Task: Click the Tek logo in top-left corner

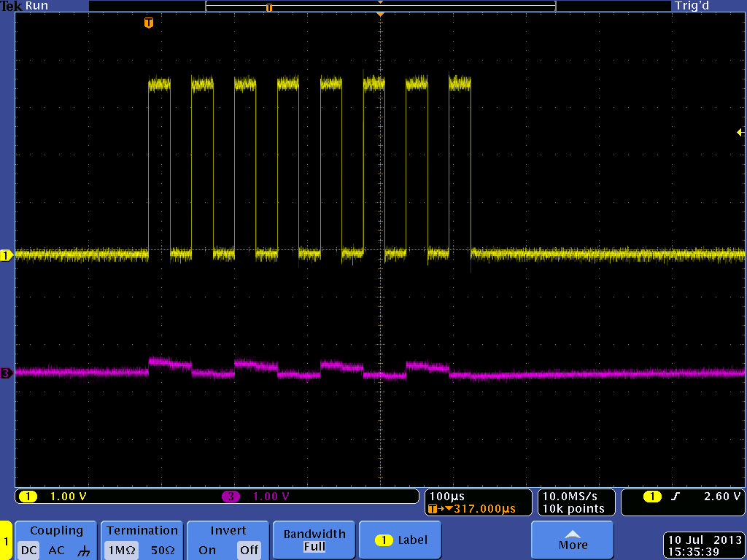Action: [x=10, y=6]
